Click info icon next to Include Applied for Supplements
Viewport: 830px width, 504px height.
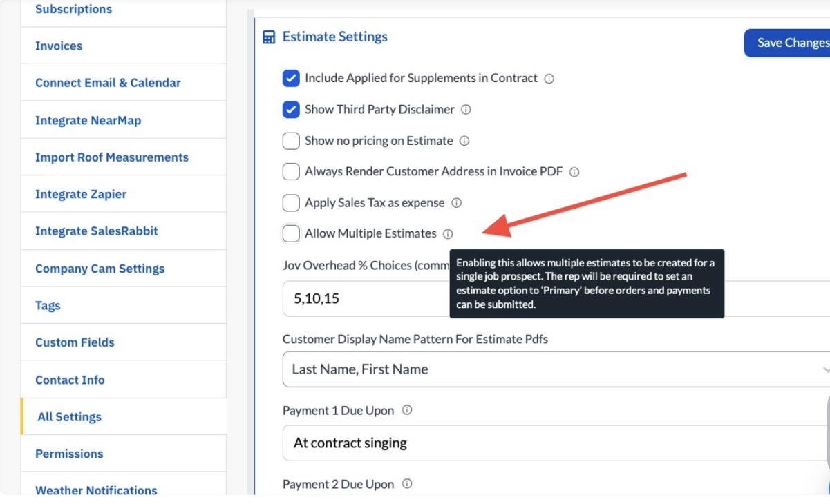click(549, 79)
